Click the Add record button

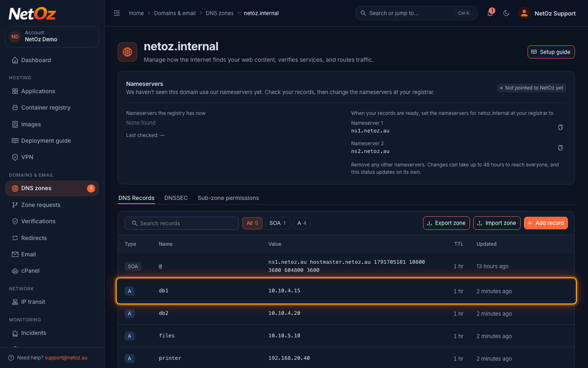[546, 223]
